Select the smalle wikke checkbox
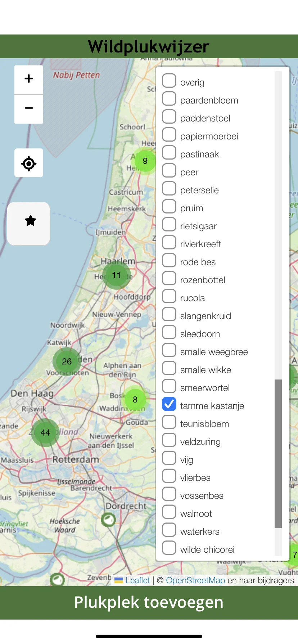This screenshot has width=298, height=644. 169,368
